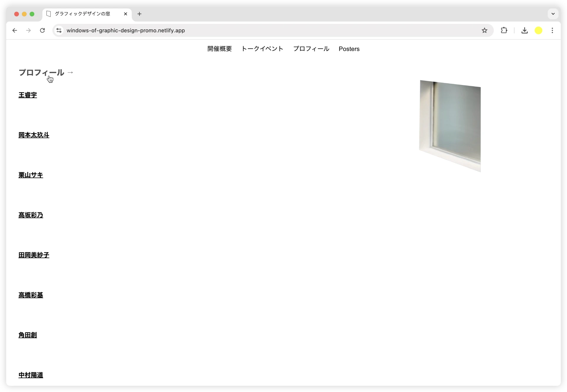This screenshot has height=392, width=567.
Task: Open the 角田創 profile link
Action: (x=28, y=335)
